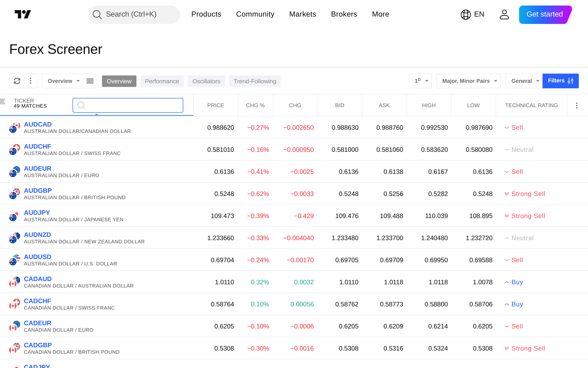Focus the ticker search input field
Screen dimensions: 588x368
pyautogui.click(x=128, y=105)
